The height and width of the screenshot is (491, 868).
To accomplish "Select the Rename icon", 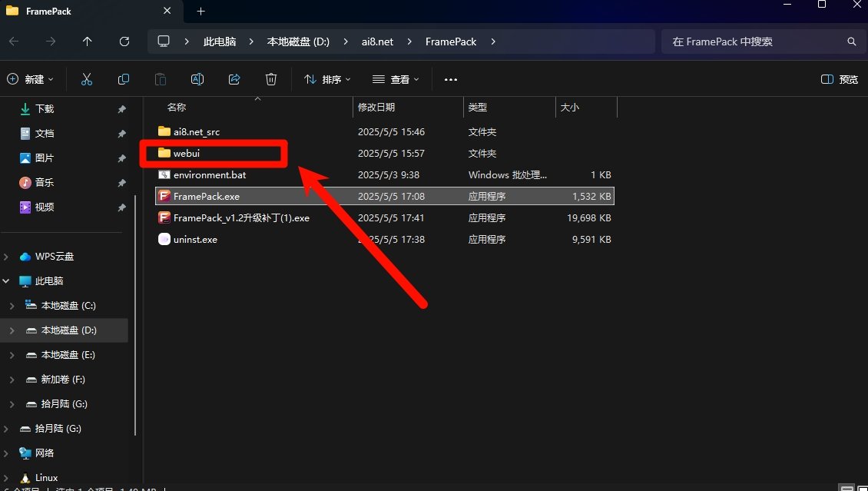I will point(197,79).
